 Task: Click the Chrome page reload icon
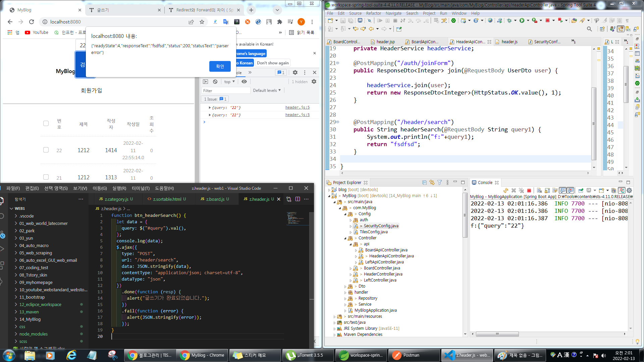(32, 22)
